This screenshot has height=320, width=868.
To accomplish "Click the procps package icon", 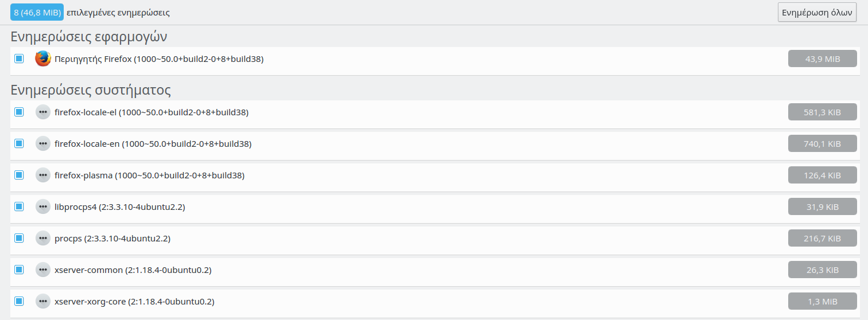I will [x=43, y=239].
